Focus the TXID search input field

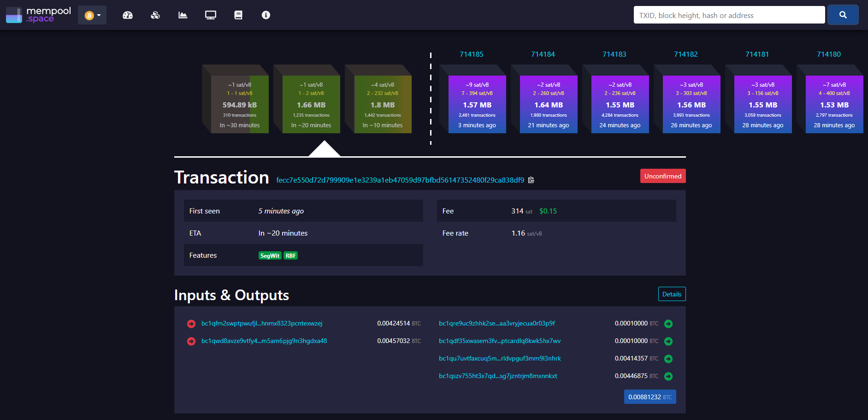(x=729, y=15)
